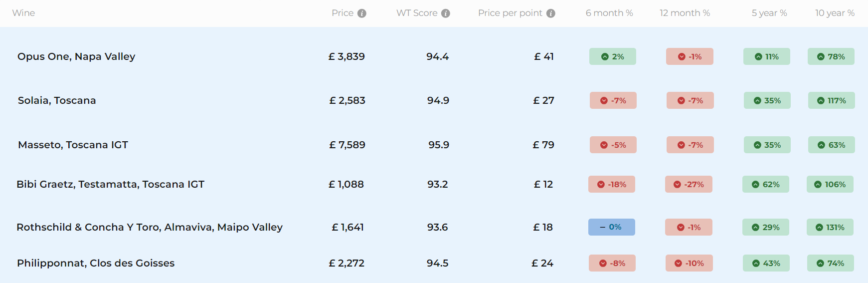Click Almaviva's 0% neutral change badge

[x=611, y=227]
